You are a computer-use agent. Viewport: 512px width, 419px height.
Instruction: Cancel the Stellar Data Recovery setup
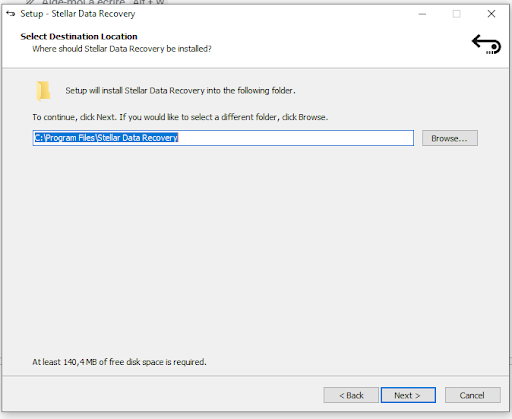(x=472, y=395)
